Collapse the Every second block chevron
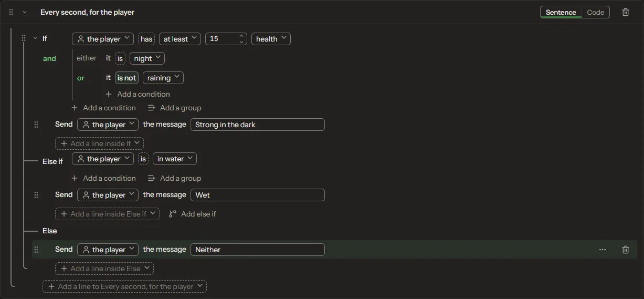644x299 pixels. coord(24,12)
